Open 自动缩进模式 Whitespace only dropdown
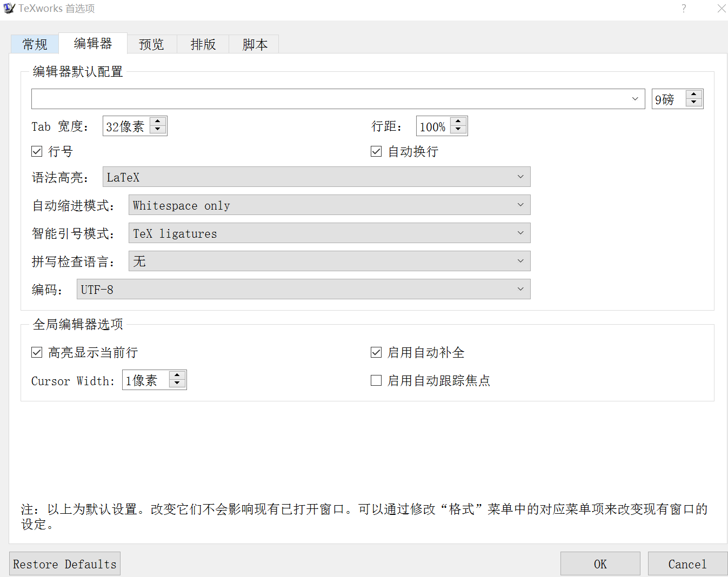The image size is (728, 577). 330,205
